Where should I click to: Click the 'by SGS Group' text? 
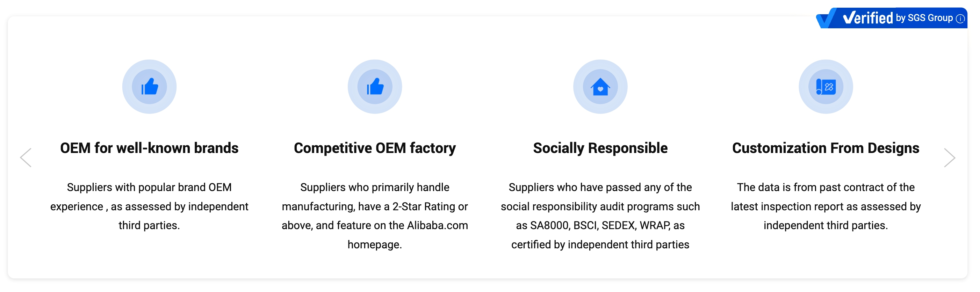(x=924, y=18)
